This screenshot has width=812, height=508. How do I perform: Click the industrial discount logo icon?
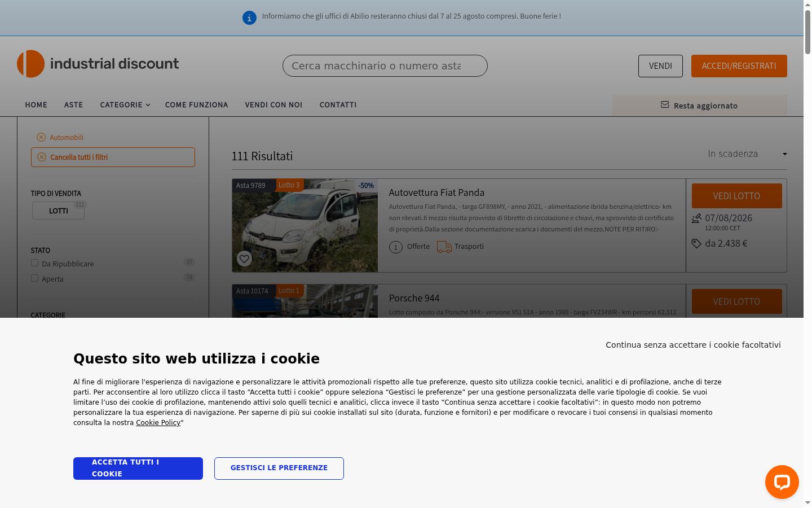[30, 64]
